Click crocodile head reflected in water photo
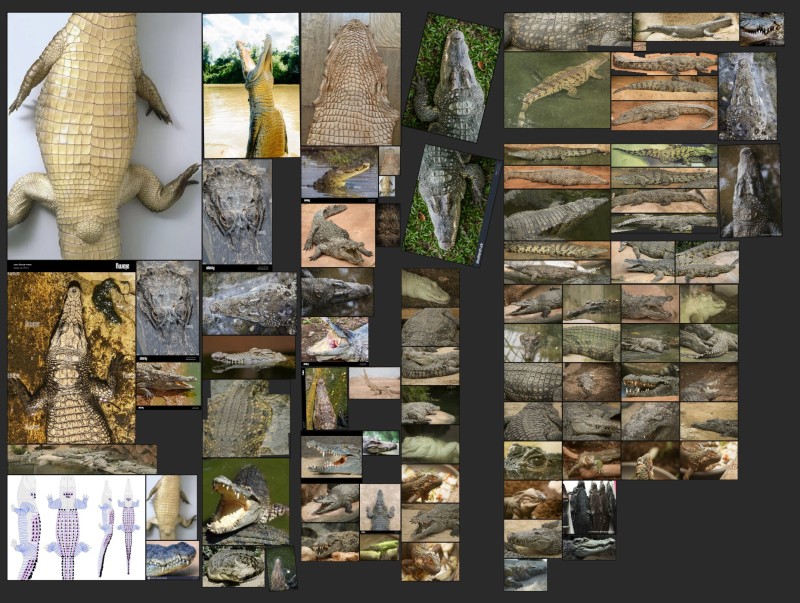This screenshot has width=800, height=603. coord(340,172)
